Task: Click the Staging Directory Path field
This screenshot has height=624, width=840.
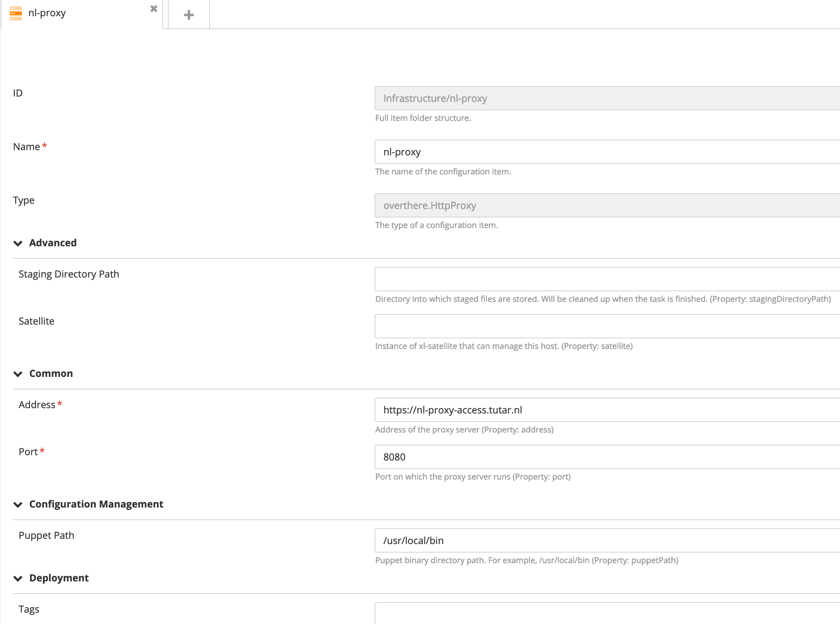Action: (x=606, y=279)
